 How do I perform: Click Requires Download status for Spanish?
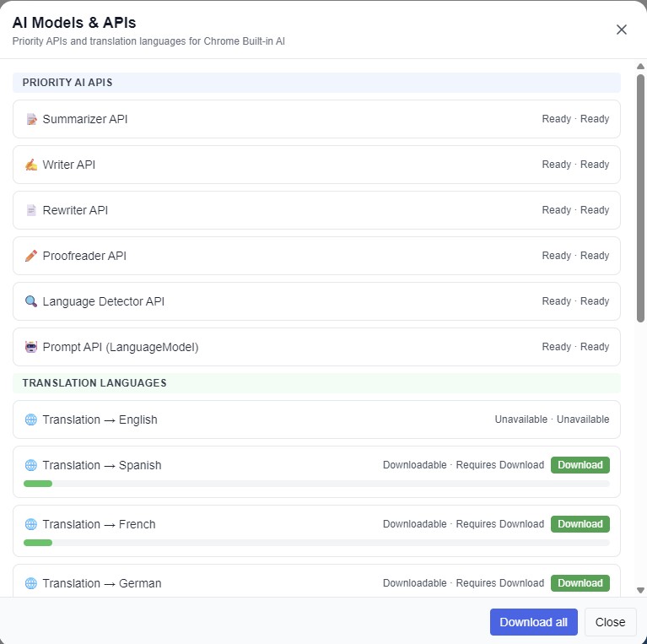coord(499,465)
